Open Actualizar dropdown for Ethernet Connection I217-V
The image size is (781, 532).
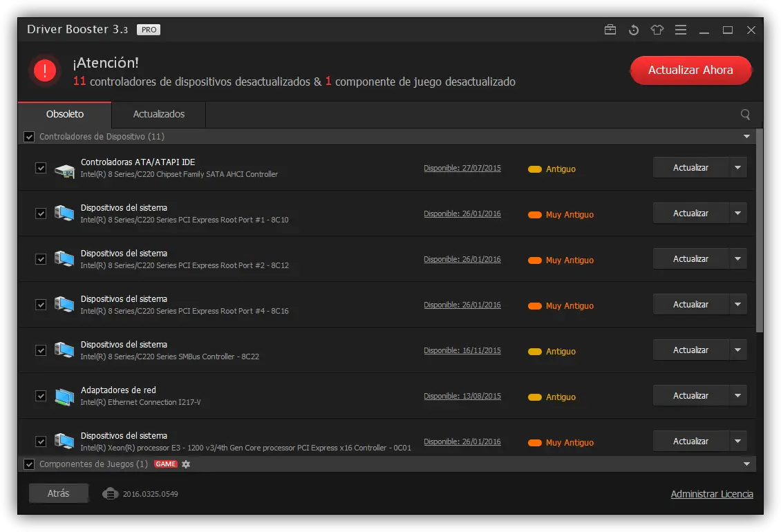737,395
